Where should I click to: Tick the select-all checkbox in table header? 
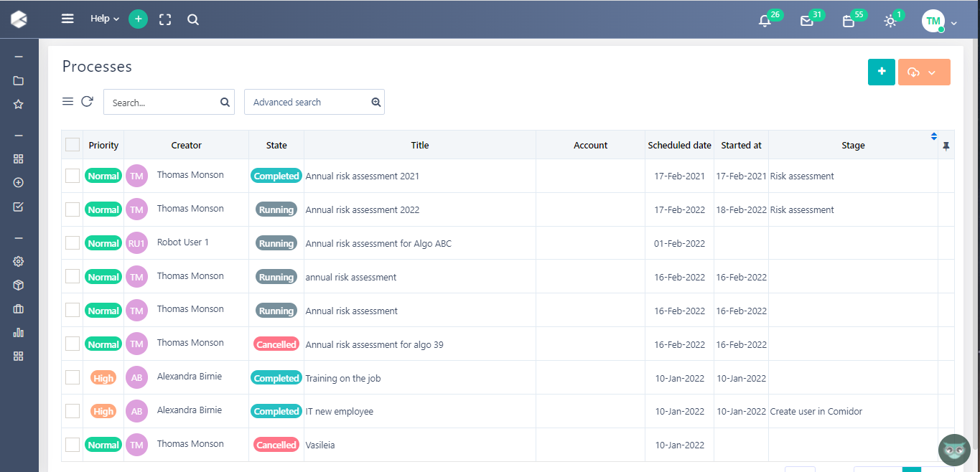(73, 145)
